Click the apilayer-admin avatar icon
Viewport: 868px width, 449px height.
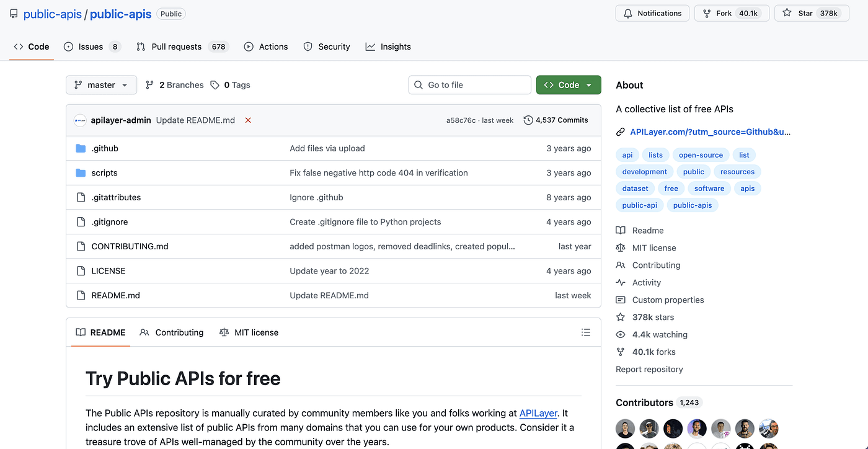tap(80, 120)
